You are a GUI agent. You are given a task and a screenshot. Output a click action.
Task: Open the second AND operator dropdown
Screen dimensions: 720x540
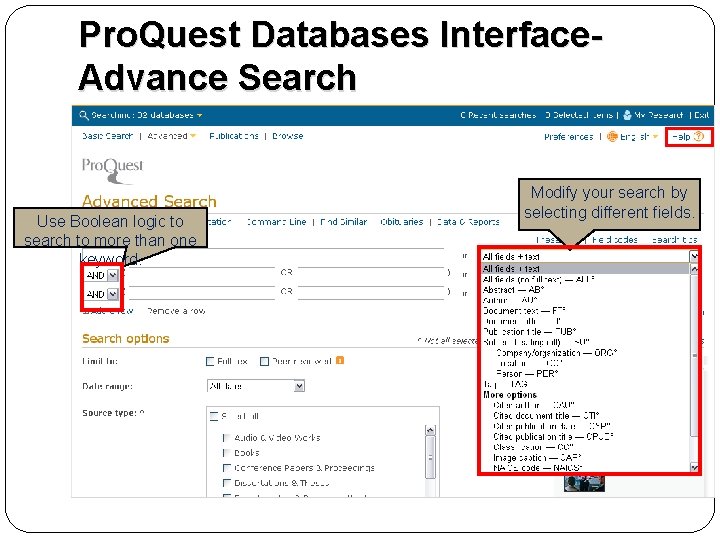click(112, 294)
